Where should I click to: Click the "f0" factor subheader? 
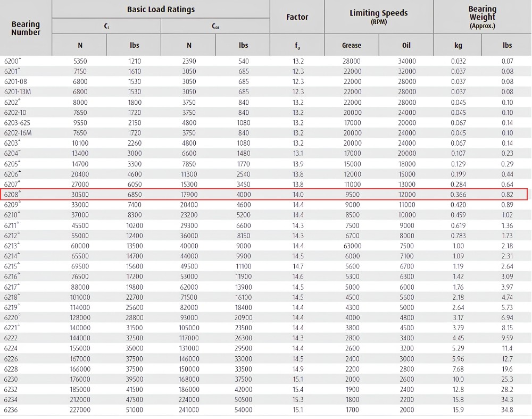tap(297, 45)
